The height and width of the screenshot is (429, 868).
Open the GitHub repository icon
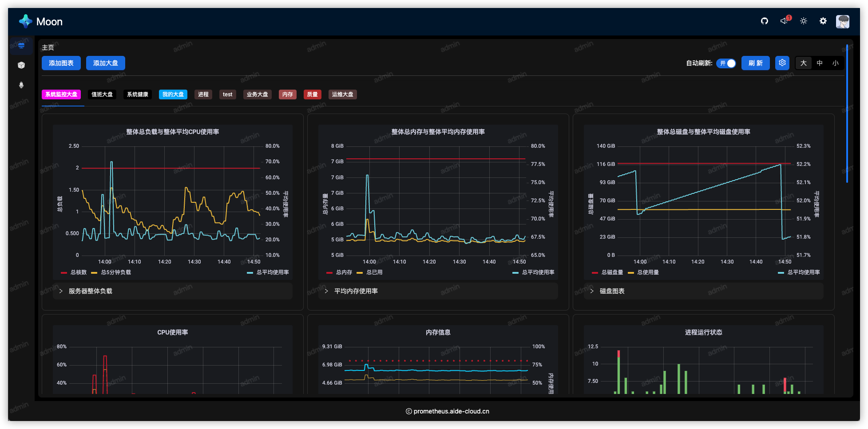point(764,21)
